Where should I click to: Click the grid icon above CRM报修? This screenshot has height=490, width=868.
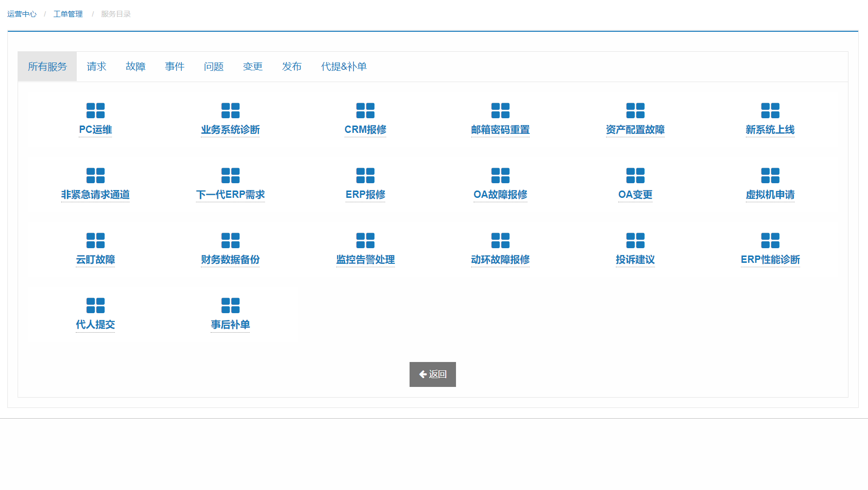[x=365, y=111]
